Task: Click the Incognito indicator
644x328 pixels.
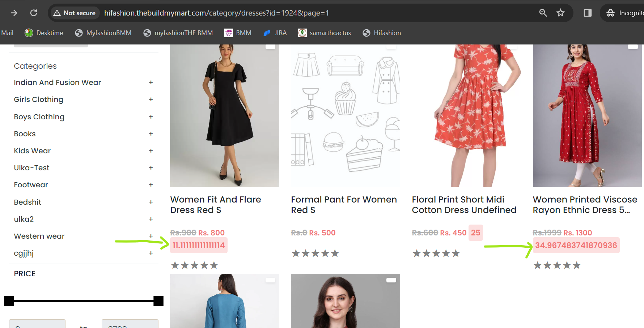Action: [624, 13]
